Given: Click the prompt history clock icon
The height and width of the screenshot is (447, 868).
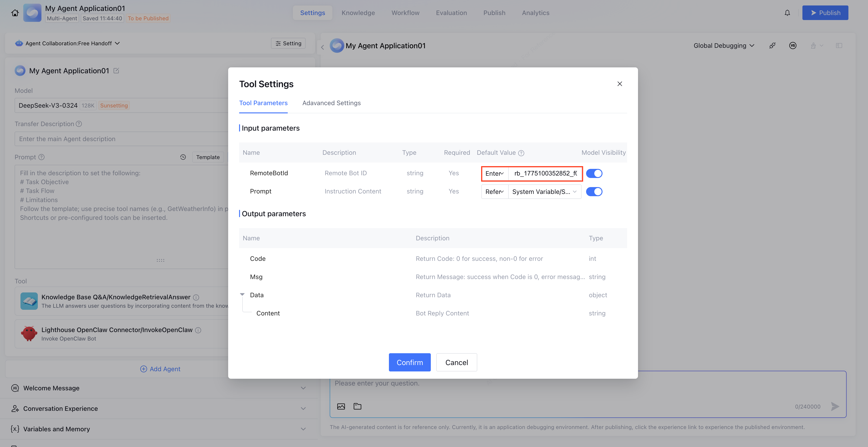Looking at the screenshot, I should click(183, 157).
